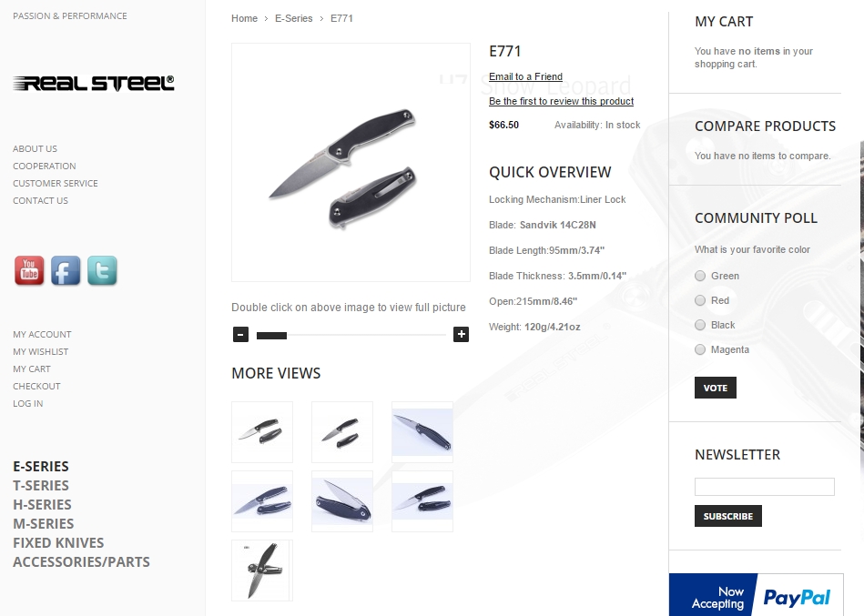The image size is (864, 616).
Task: Choose the Magenta radio button
Action: (x=700, y=349)
